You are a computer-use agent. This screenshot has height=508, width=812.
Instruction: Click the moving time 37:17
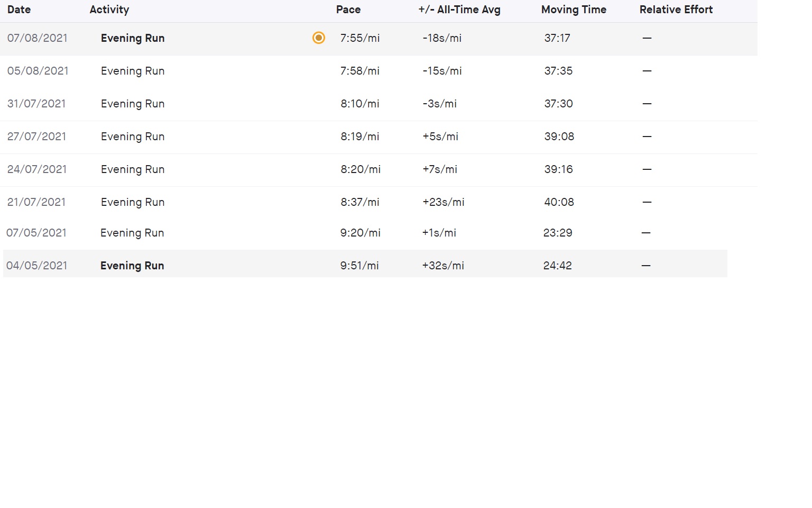(557, 38)
